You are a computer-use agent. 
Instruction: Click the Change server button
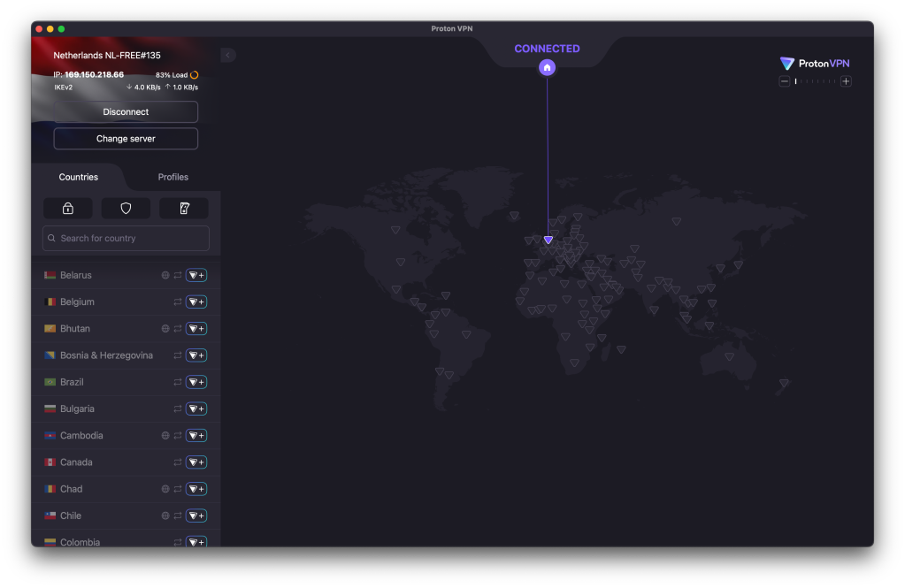click(126, 139)
